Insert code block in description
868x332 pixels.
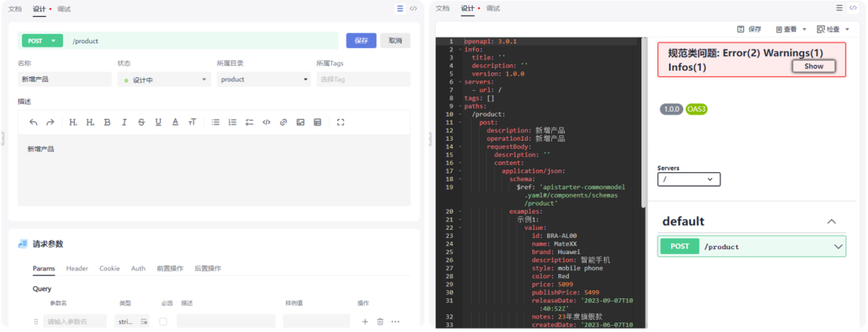266,122
